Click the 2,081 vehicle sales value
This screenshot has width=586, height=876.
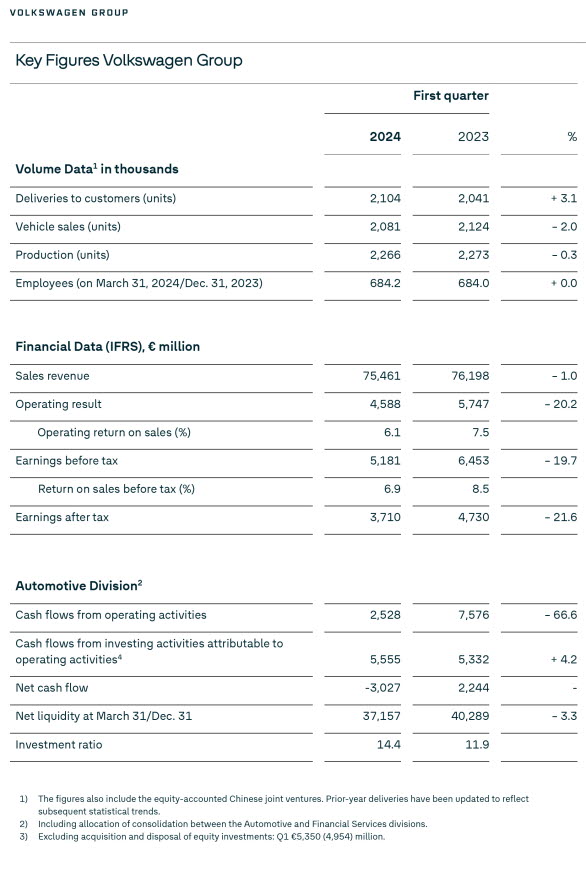coord(385,226)
